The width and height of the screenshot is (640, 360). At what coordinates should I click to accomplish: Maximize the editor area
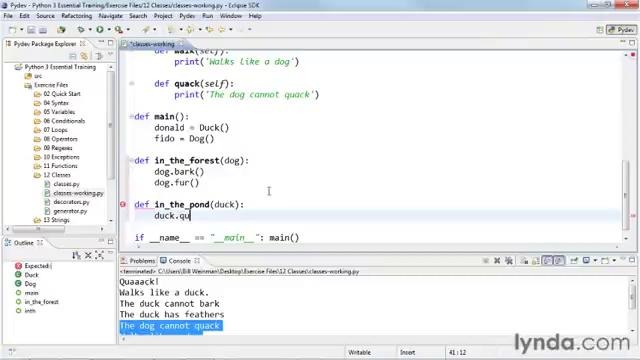tap(632, 42)
